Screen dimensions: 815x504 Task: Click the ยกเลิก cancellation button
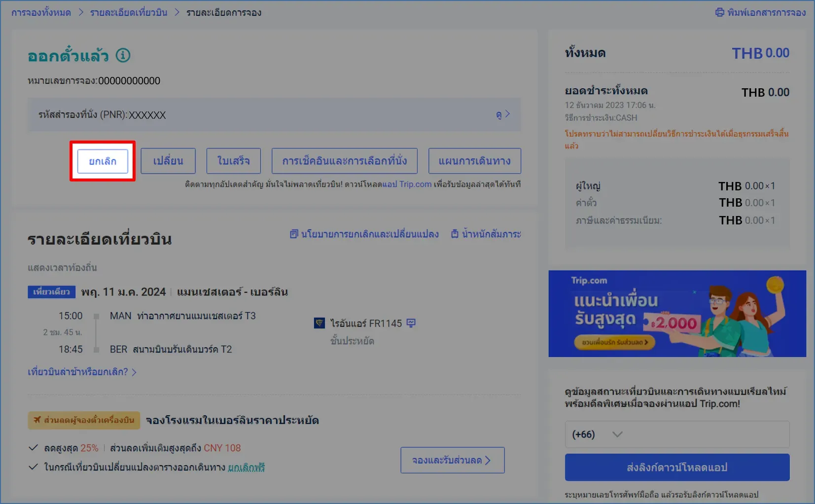pyautogui.click(x=103, y=161)
